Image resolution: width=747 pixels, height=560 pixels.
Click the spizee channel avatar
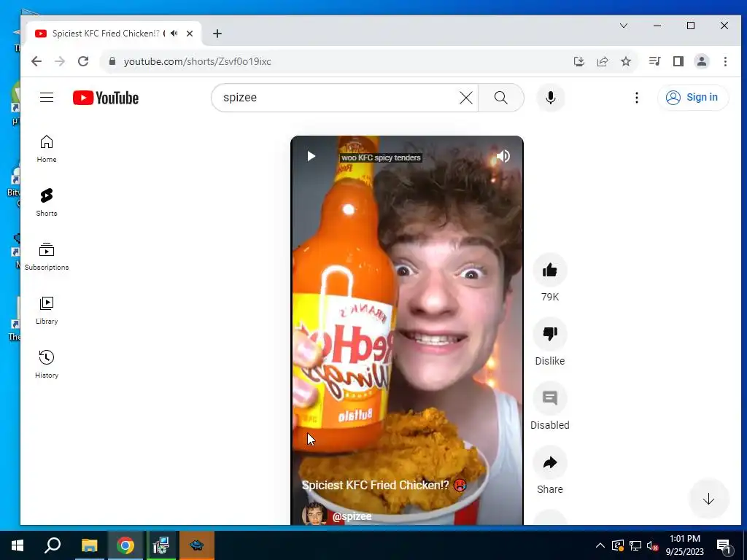(x=314, y=514)
